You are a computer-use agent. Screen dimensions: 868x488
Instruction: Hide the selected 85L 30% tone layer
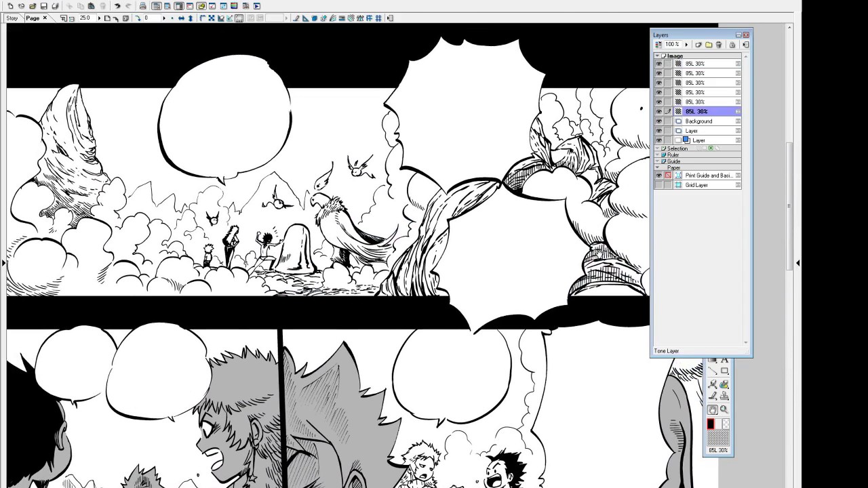pos(658,110)
